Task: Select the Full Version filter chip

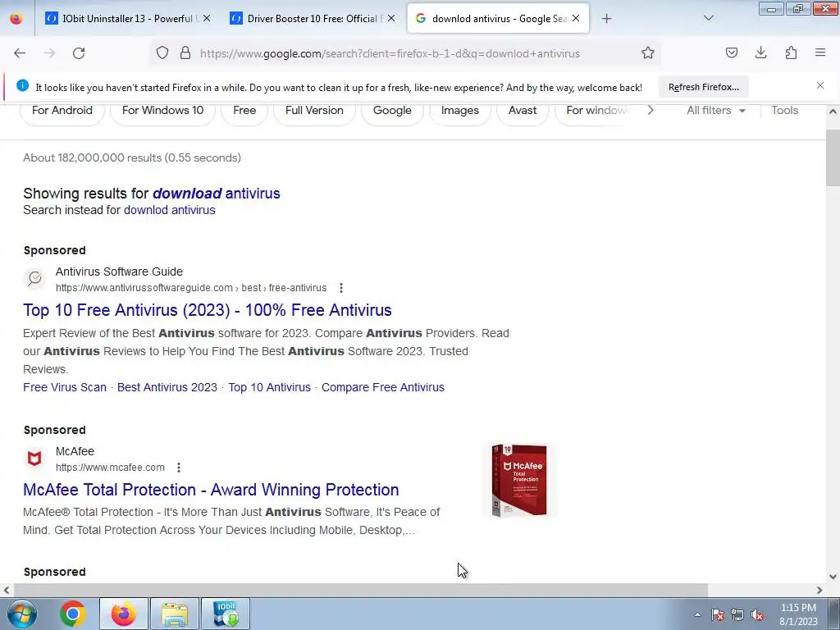Action: pos(314,111)
